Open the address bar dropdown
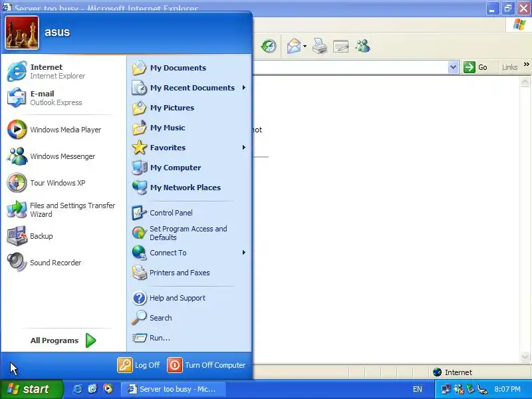Viewport: 532px width, 399px height. (x=454, y=67)
